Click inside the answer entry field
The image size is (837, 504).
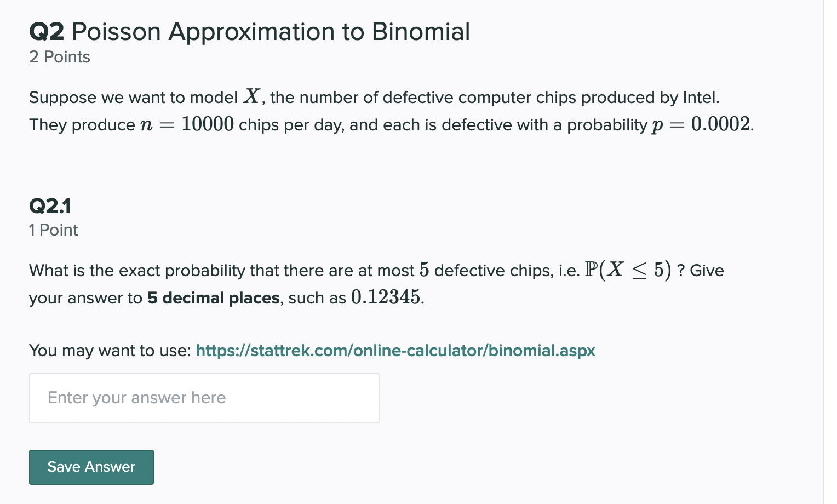tap(204, 398)
